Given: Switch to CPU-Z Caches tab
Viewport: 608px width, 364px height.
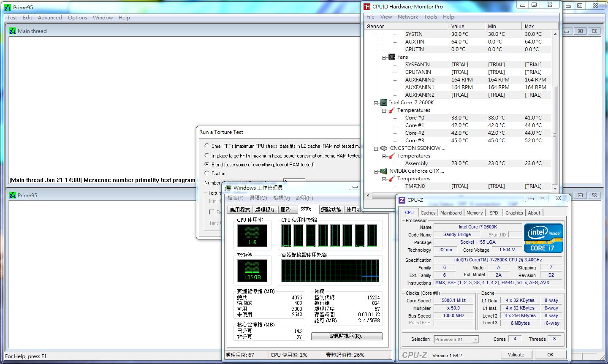Looking at the screenshot, I should click(x=428, y=213).
